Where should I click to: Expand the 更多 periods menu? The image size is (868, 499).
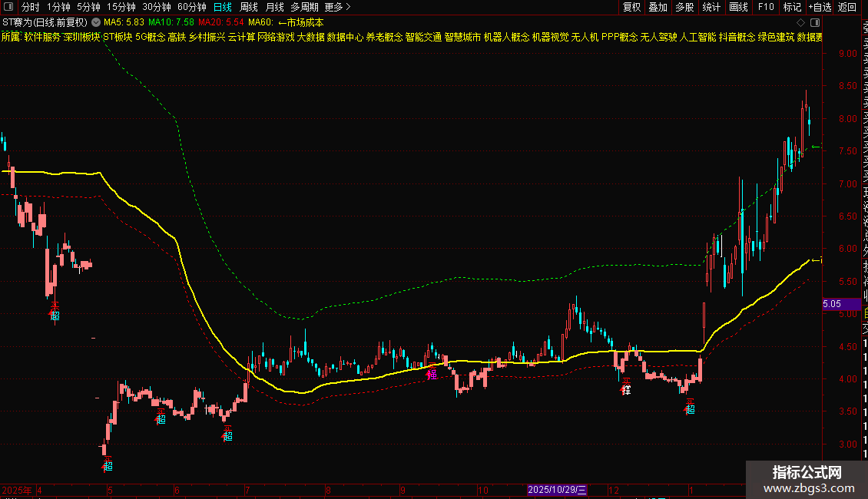[337, 7]
